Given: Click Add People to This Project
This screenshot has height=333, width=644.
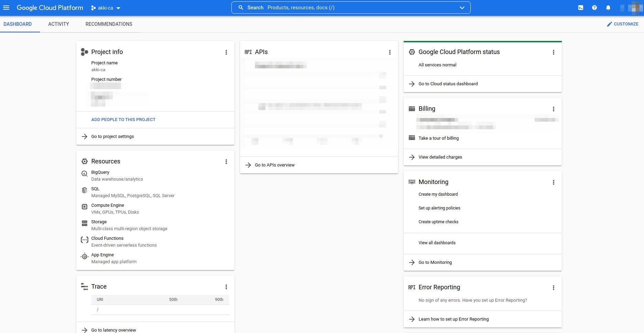Looking at the screenshot, I should (x=123, y=120).
